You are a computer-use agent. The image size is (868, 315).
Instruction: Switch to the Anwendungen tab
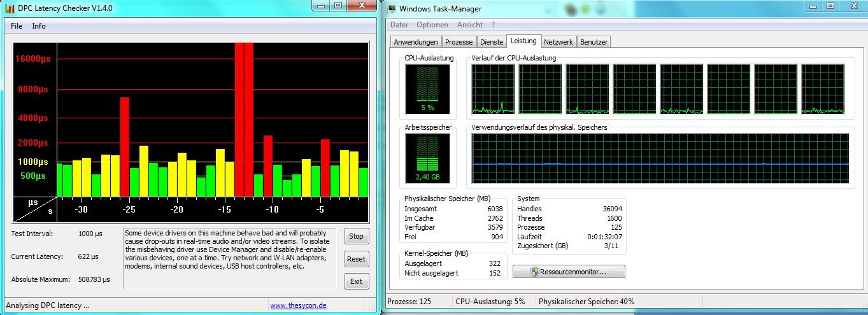point(416,42)
